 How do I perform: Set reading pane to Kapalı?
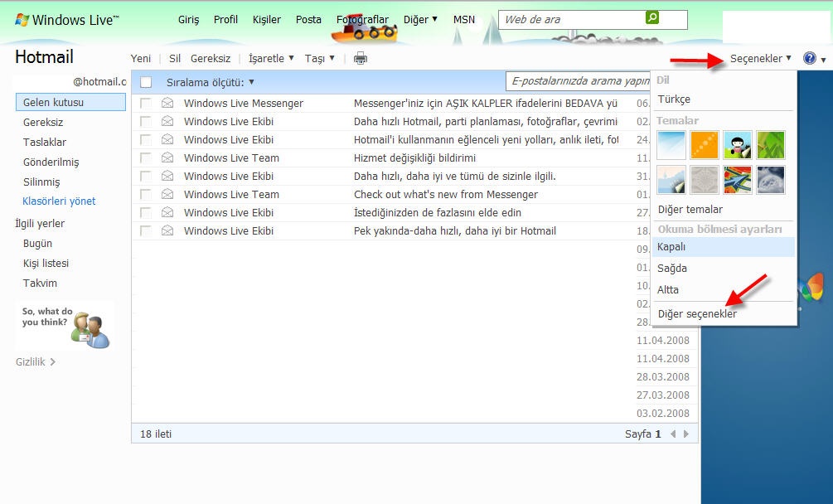pyautogui.click(x=724, y=247)
